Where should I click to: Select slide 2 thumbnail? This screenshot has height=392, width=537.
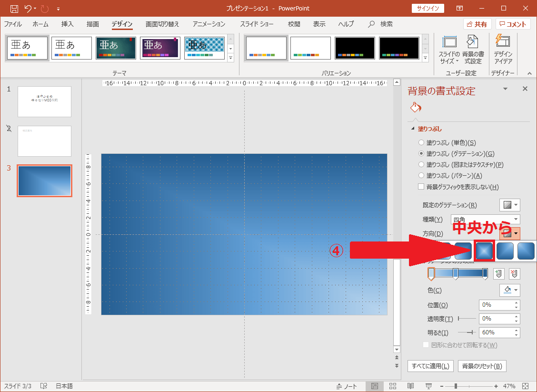(x=45, y=141)
